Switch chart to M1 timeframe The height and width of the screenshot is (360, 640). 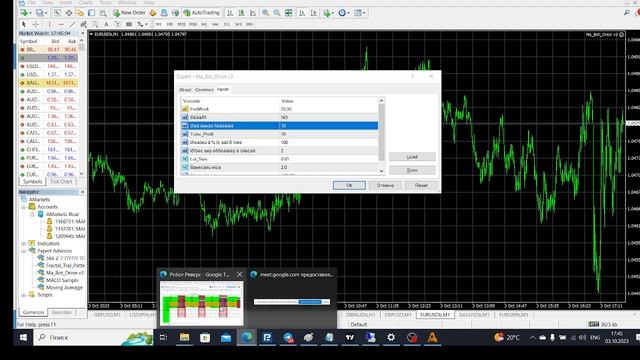click(158, 24)
